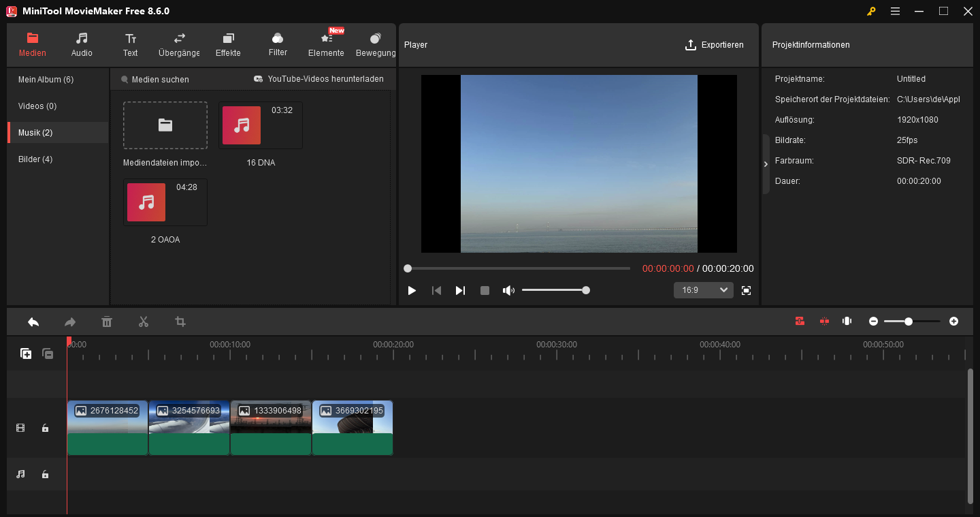Open the Übergänge tab
The image size is (980, 517).
[179, 44]
